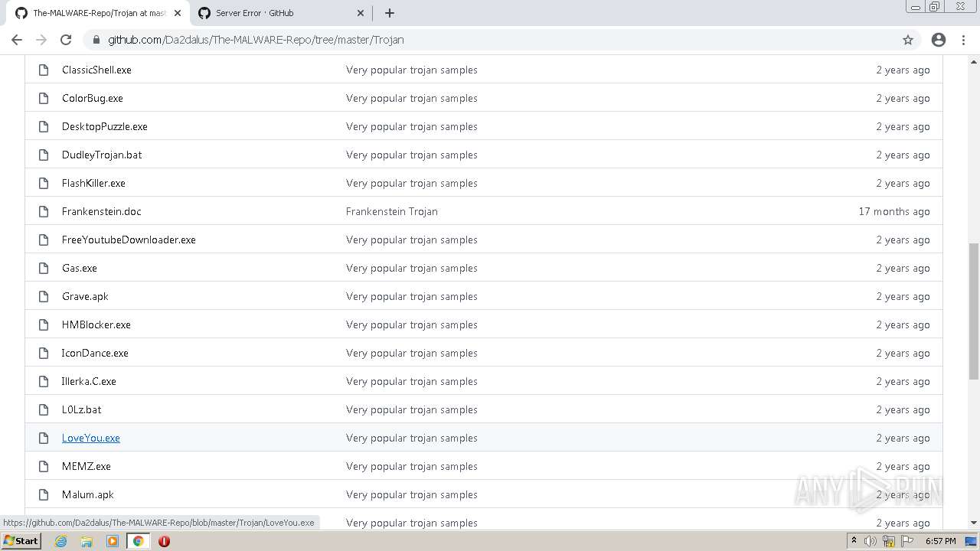
Task: Open Illerka.C.exe file link
Action: [x=89, y=381]
